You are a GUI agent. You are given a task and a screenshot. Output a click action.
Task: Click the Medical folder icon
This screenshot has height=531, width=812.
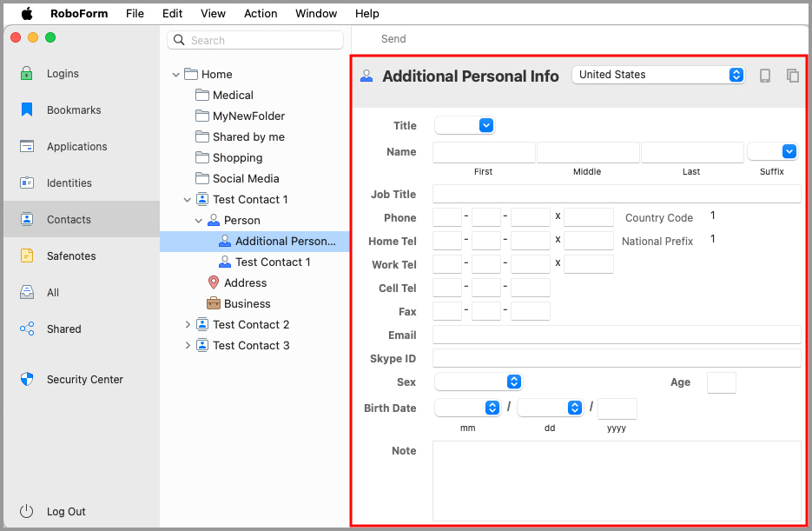202,95
